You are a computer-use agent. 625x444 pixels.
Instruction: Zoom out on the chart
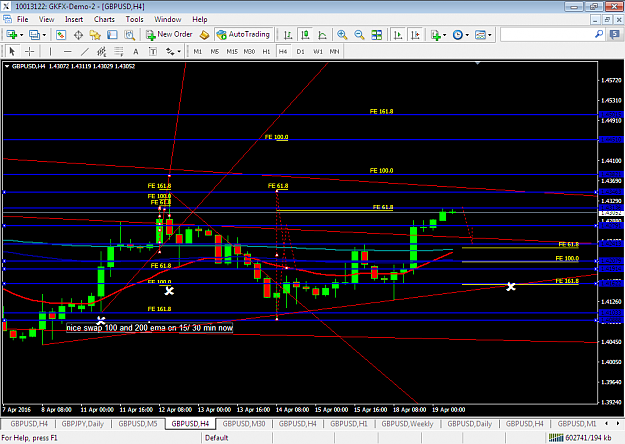(359, 35)
